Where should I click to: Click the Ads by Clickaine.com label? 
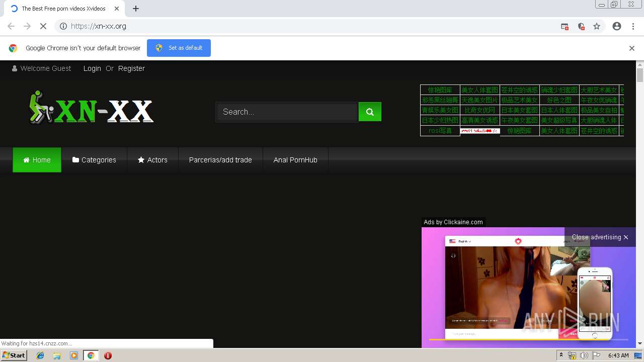point(453,222)
